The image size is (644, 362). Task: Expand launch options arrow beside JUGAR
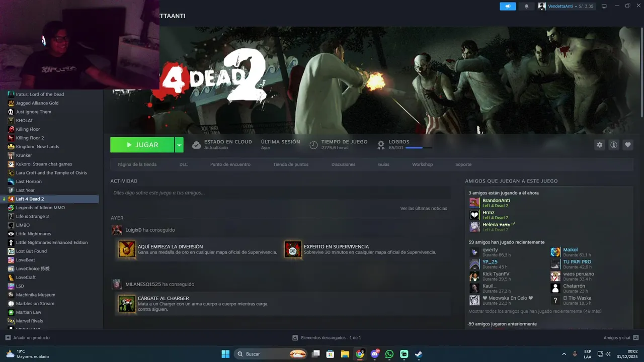coord(179,145)
